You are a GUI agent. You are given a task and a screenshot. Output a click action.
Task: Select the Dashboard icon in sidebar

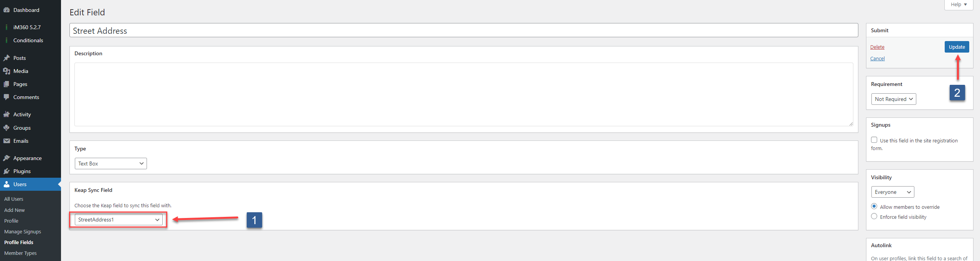[x=7, y=10]
